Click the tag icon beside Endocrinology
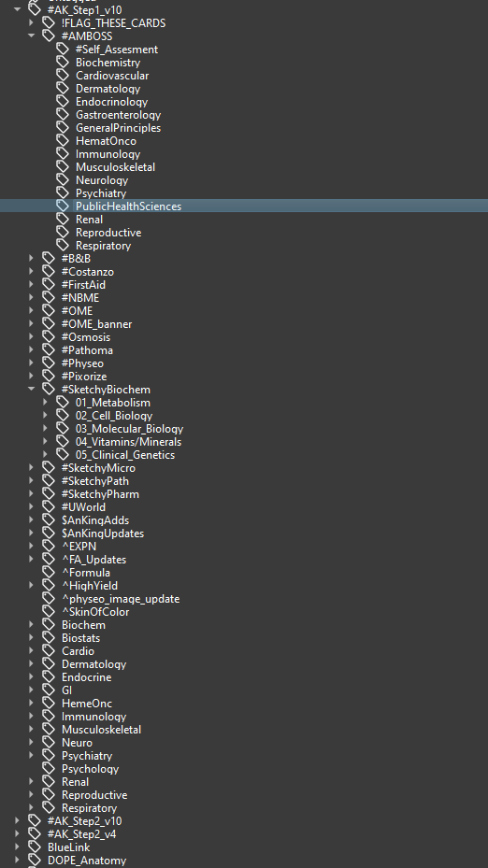 click(63, 101)
